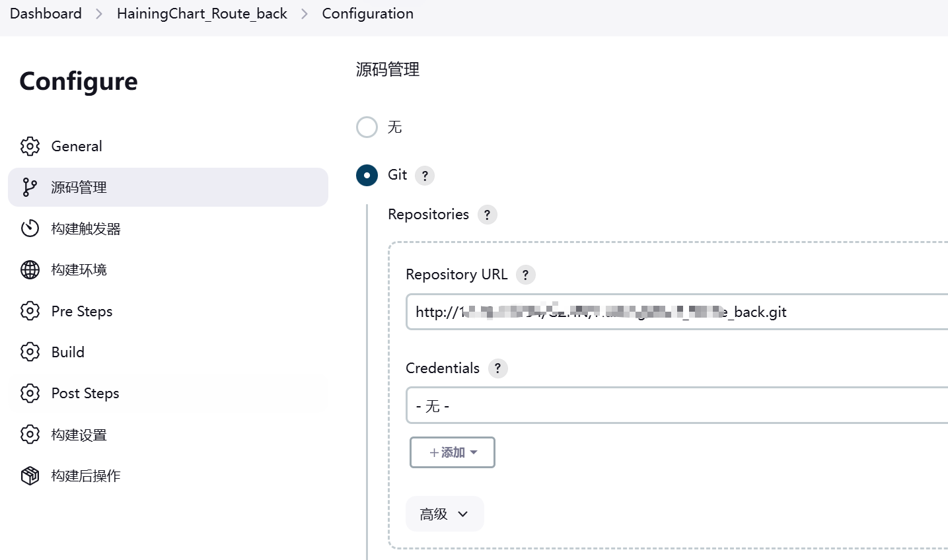Image resolution: width=948 pixels, height=560 pixels.
Task: Open help for the Git option
Action: (425, 176)
